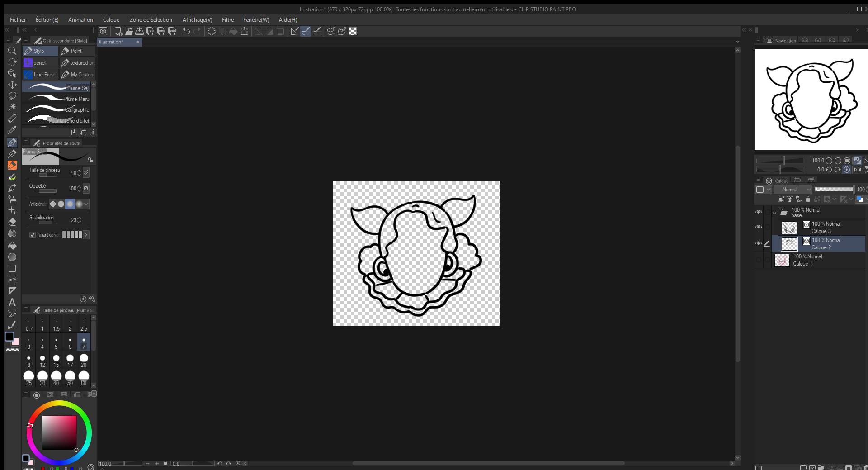Duplicate sub tool icon
Viewport: 868px width, 470px height.
[x=83, y=132]
